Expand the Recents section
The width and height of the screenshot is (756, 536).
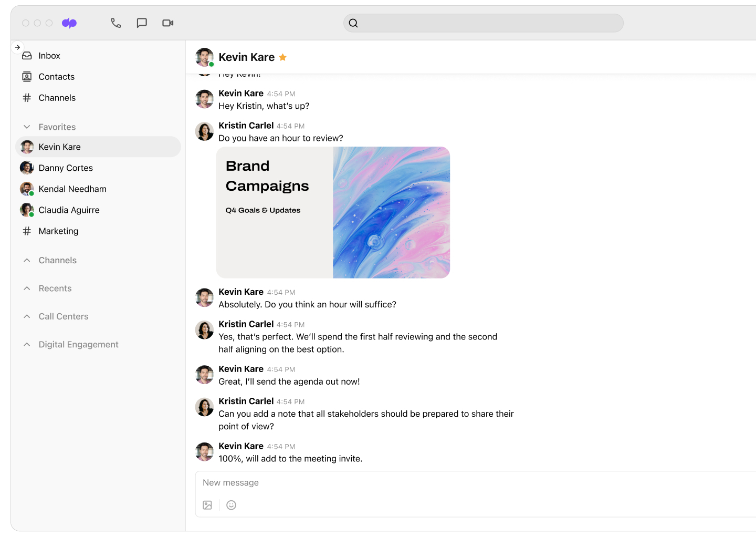27,288
